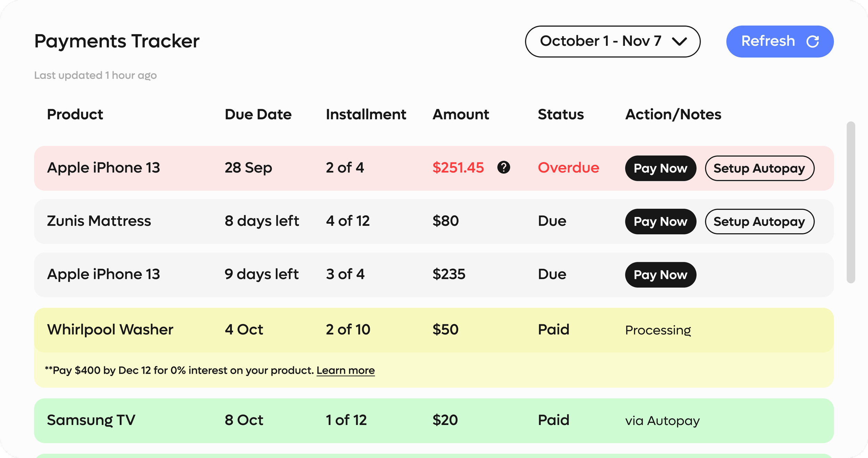Click the circular refresh arrow icon

point(813,41)
